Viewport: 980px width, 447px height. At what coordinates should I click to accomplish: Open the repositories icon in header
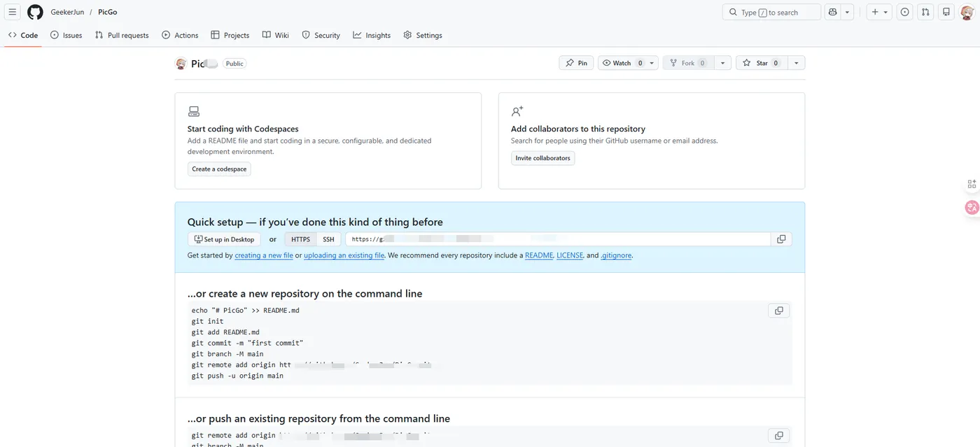coord(946,13)
